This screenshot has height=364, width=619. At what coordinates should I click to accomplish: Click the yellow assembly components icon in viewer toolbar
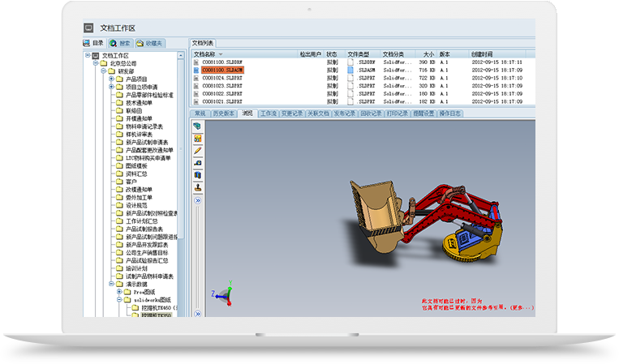click(x=197, y=139)
